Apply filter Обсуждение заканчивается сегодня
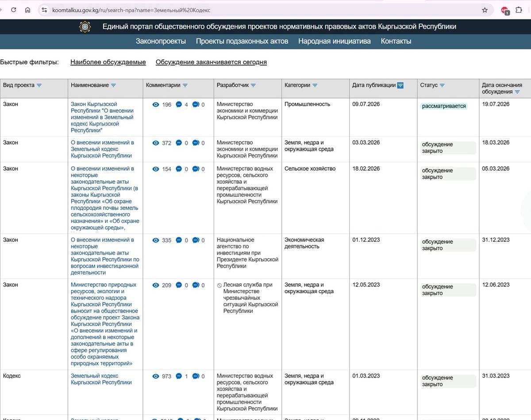The image size is (531, 420). [211, 62]
